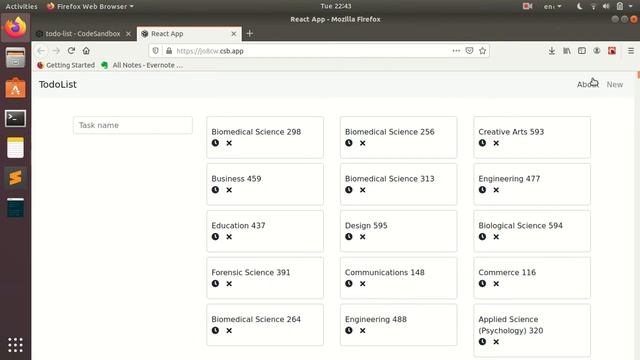Open All Notes - Evernote bookmark
The height and width of the screenshot is (360, 640).
[x=142, y=65]
